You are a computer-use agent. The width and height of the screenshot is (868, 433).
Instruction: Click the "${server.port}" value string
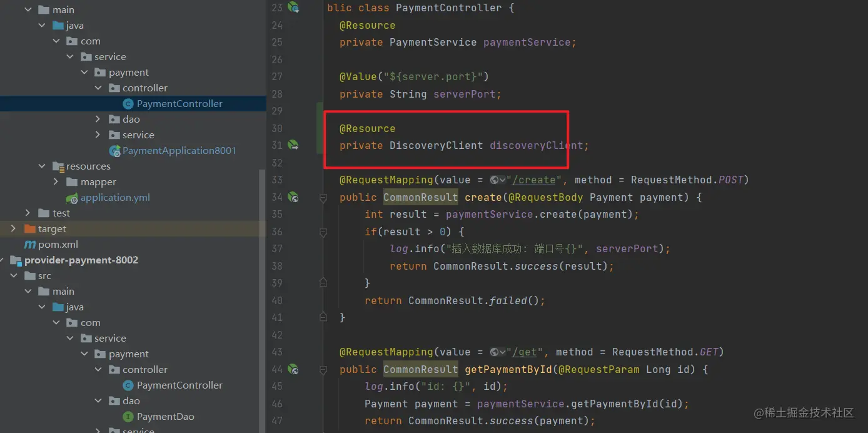433,76
